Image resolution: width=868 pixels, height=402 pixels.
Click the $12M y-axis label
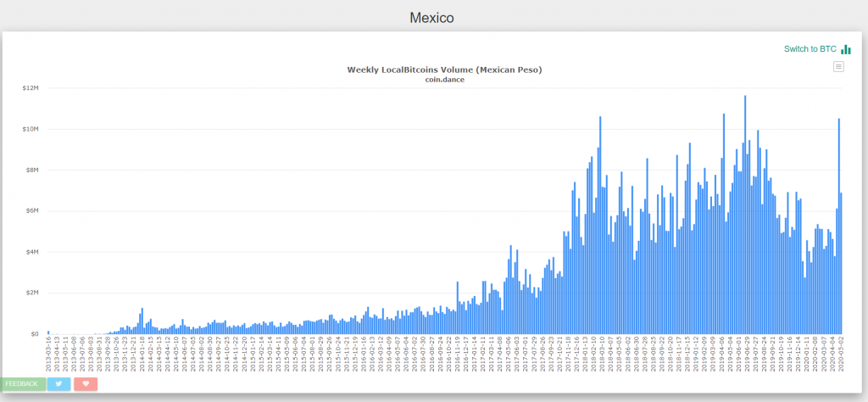[31, 88]
